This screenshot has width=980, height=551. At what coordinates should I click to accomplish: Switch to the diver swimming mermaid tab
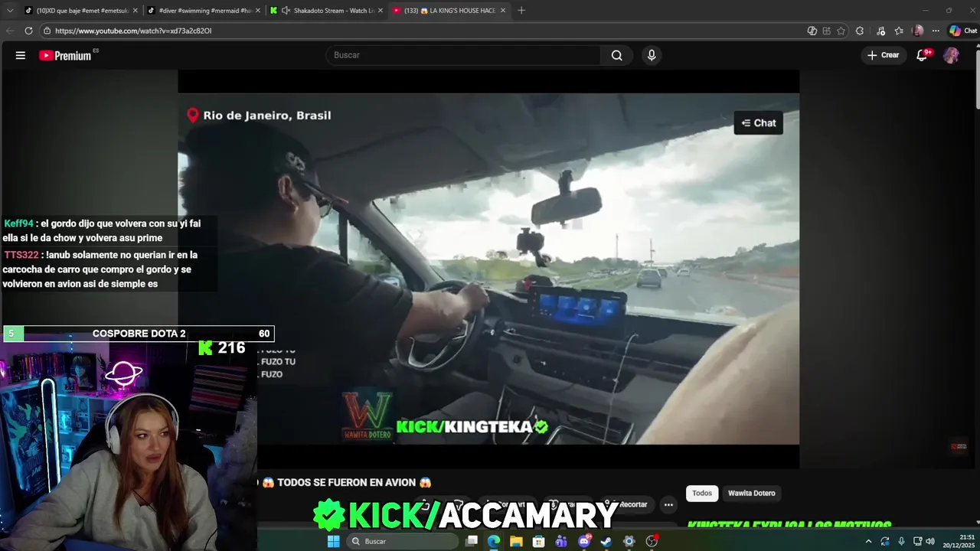(203, 10)
